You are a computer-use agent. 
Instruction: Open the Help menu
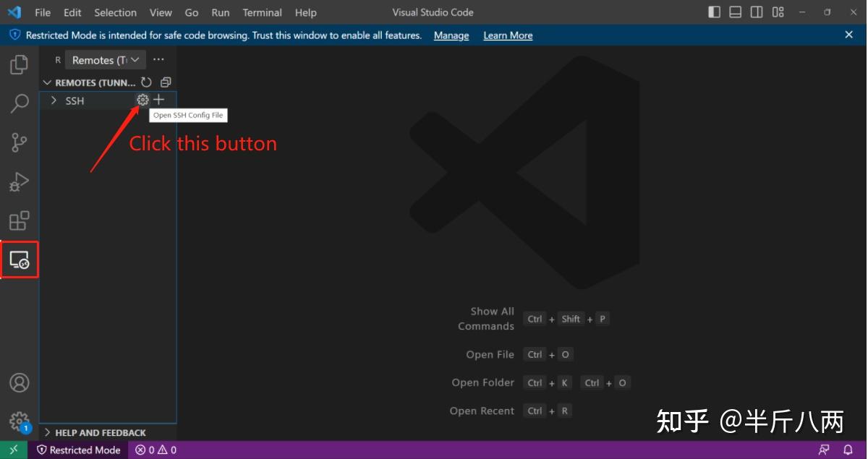coord(306,12)
